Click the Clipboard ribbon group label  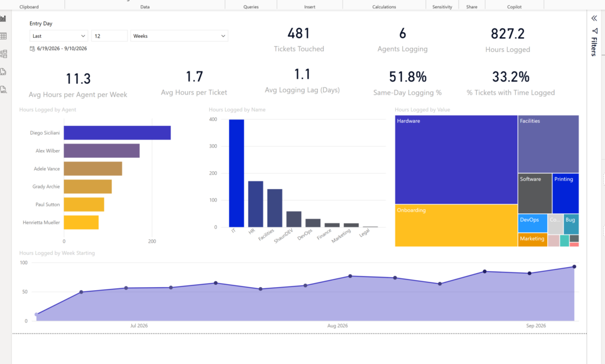[29, 7]
